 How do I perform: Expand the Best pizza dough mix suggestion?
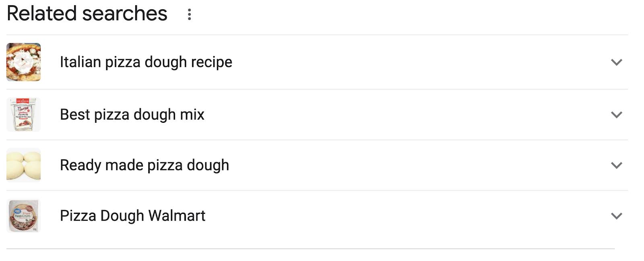click(x=616, y=114)
